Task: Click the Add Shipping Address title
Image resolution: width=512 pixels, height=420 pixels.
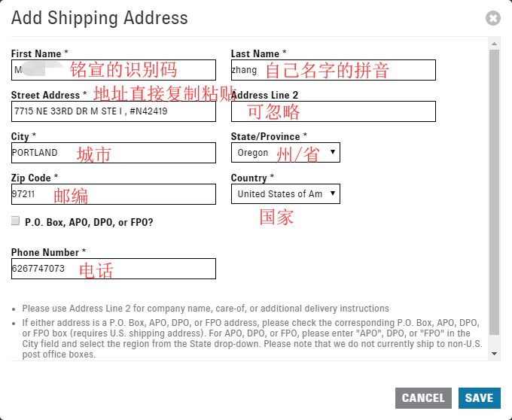Action: coord(99,18)
